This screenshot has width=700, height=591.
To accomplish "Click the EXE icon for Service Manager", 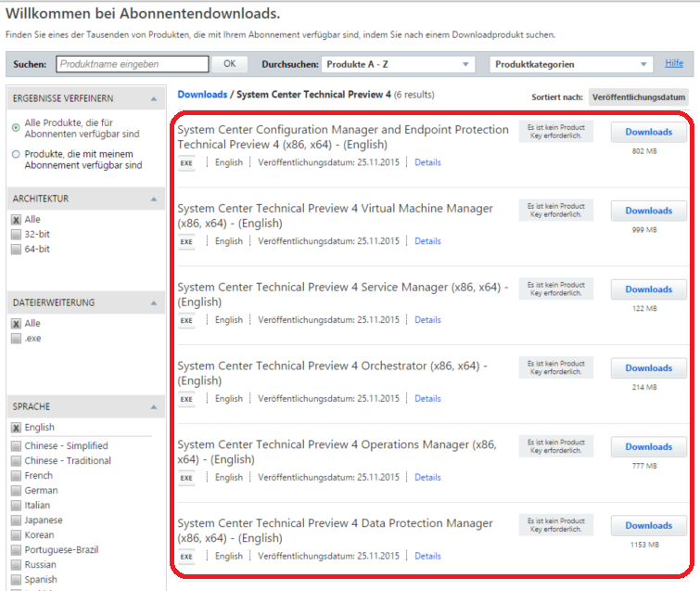I will coord(186,320).
